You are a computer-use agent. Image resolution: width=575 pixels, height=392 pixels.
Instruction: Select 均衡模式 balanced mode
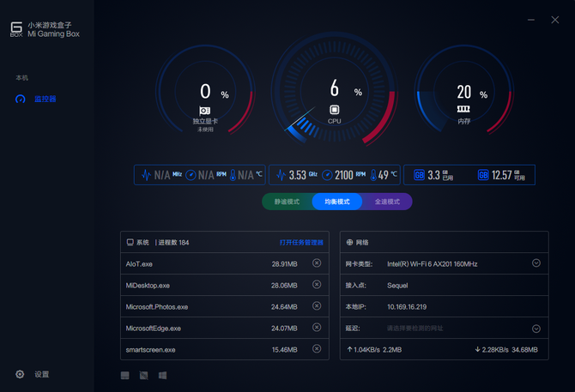[337, 202]
